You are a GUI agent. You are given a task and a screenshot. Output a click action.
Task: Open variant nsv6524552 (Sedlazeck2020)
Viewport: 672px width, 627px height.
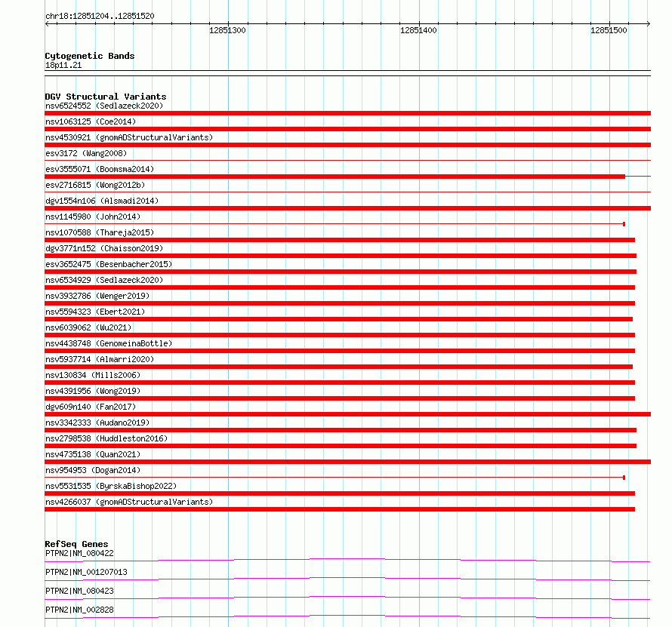[104, 106]
